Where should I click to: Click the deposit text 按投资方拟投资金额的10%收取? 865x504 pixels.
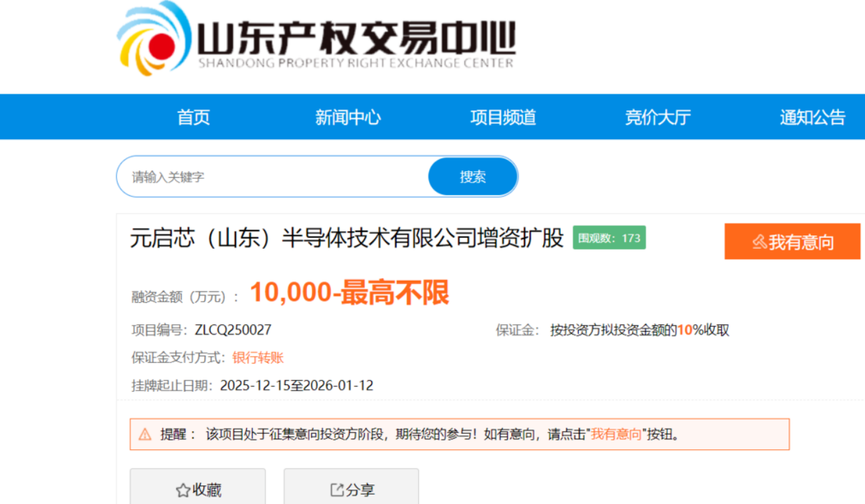tap(640, 330)
